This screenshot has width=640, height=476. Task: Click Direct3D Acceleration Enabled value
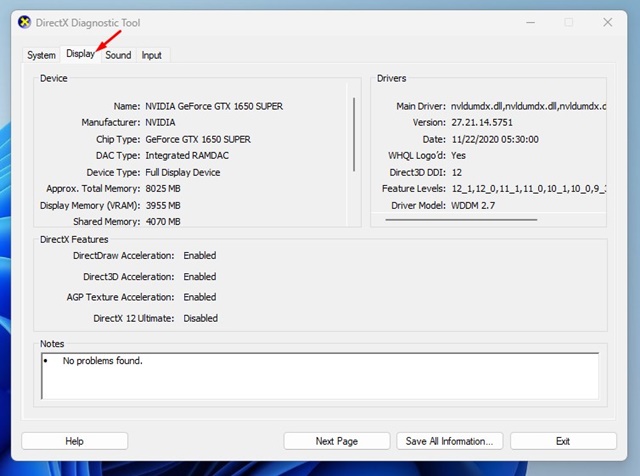[200, 277]
